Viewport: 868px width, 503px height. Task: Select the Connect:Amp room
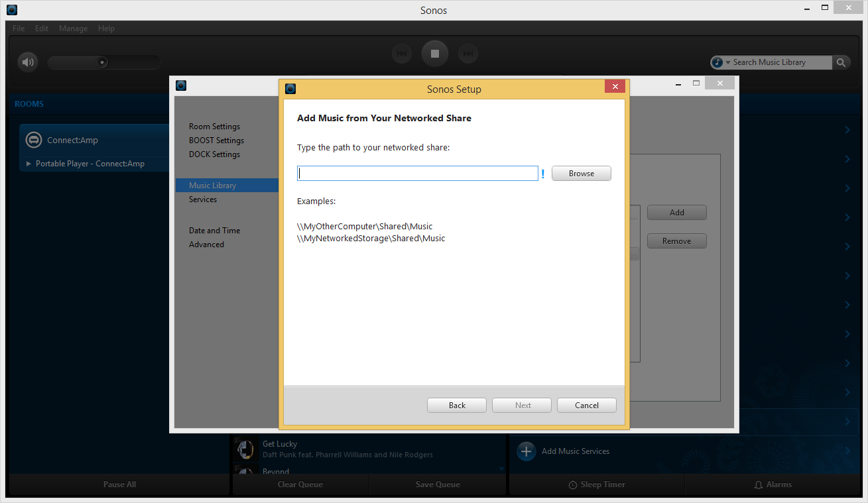[x=94, y=140]
